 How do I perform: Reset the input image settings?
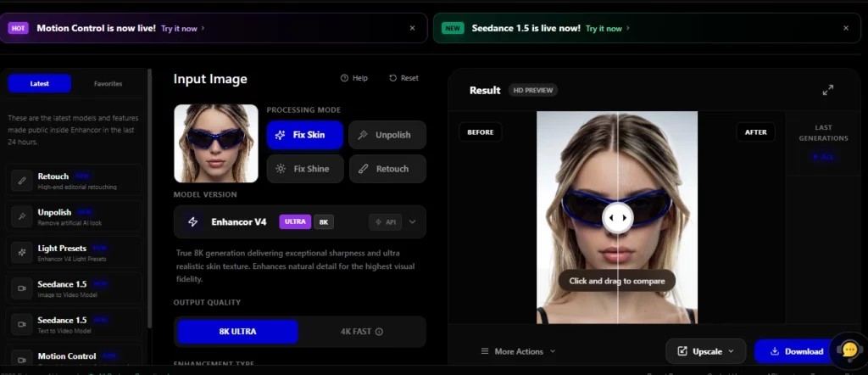point(403,78)
